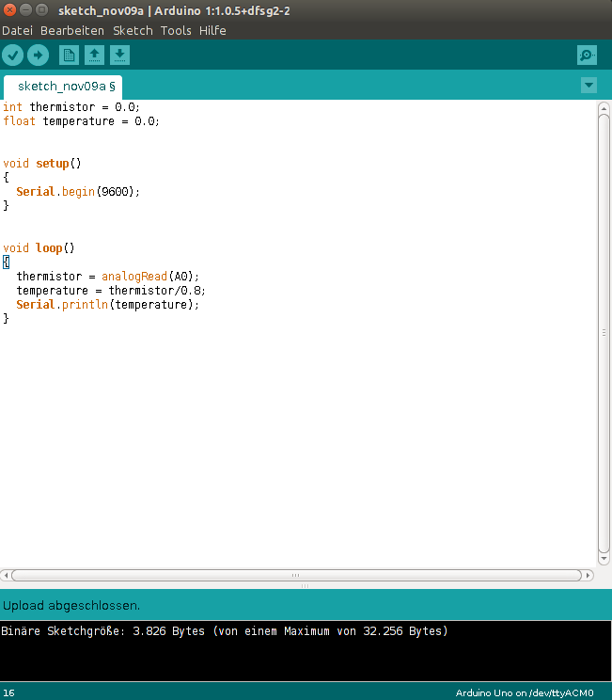Close the Arduino window with red button
This screenshot has height=700, width=612.
coord(9,9)
